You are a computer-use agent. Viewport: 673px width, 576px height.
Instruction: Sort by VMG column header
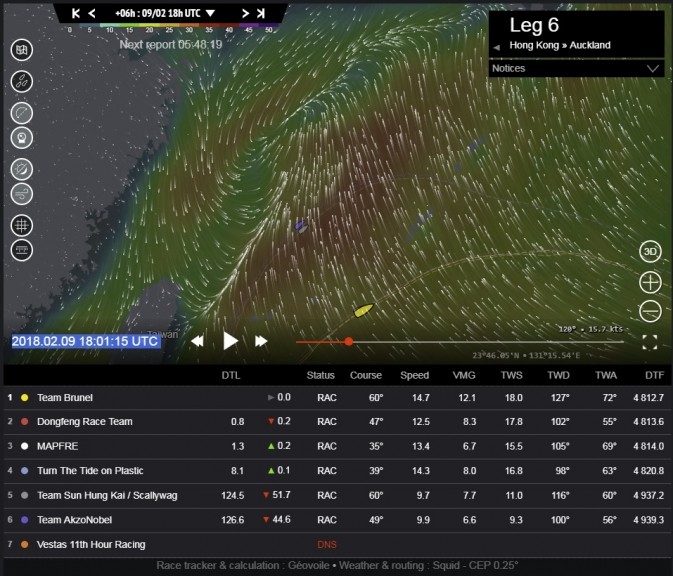464,376
